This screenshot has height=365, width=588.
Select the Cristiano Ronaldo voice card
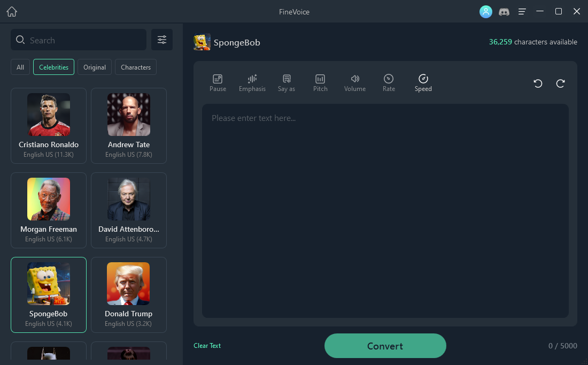(49, 126)
